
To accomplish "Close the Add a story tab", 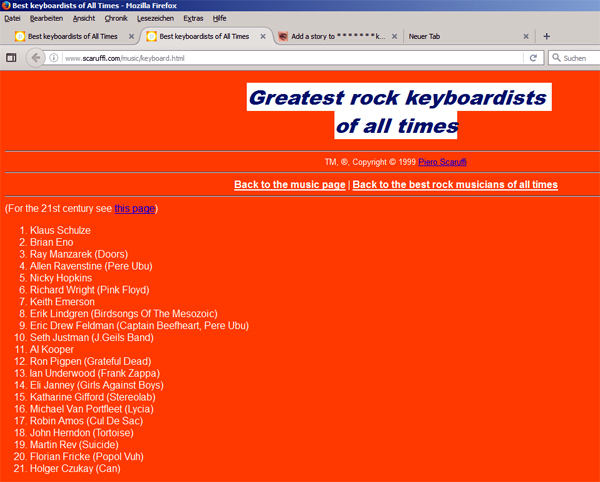I will click(x=395, y=36).
